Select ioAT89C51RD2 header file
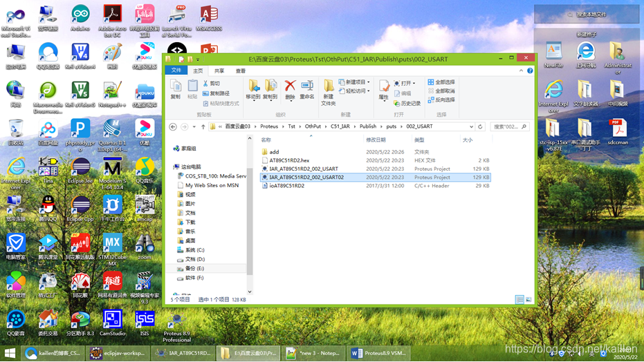This screenshot has height=362, width=644. point(376,186)
